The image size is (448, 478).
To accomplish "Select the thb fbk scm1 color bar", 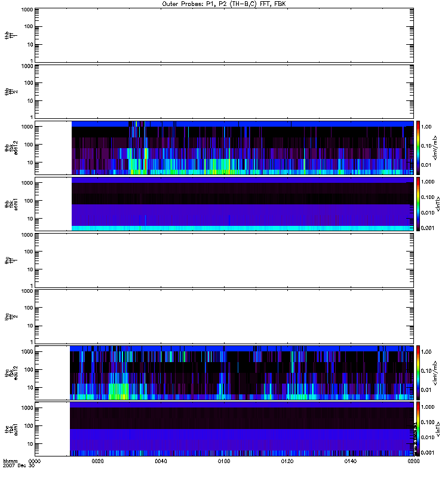I will pos(418,204).
